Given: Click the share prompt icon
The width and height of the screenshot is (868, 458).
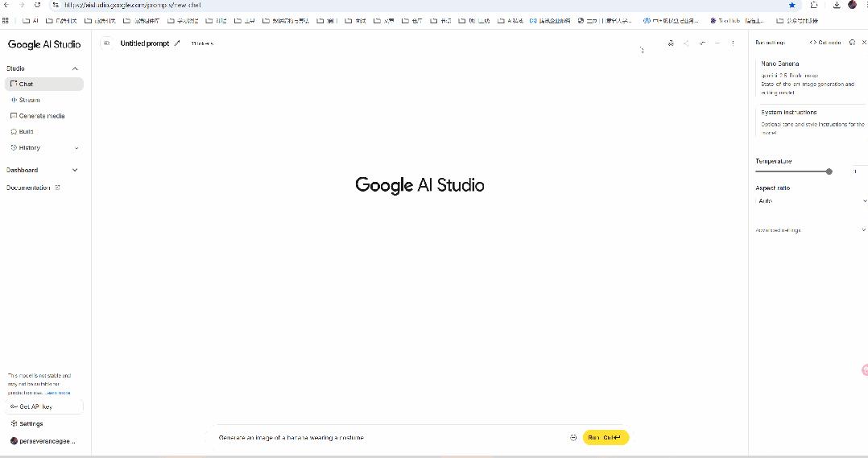Looking at the screenshot, I should coord(686,43).
